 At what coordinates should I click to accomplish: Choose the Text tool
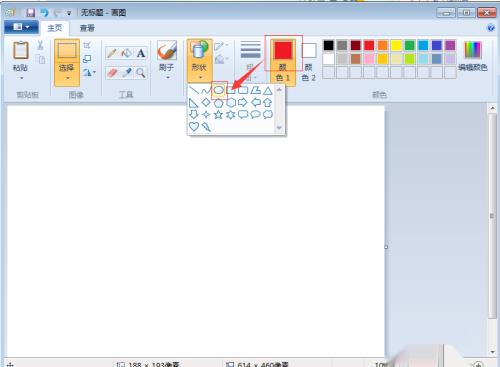coord(141,53)
